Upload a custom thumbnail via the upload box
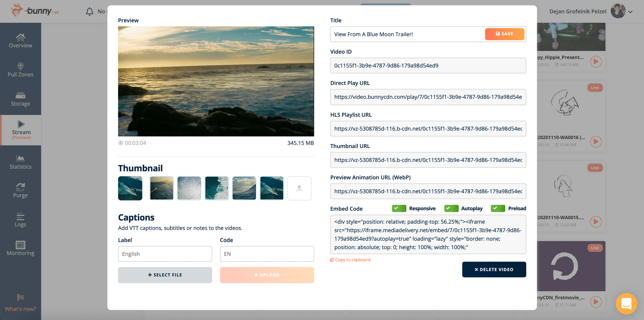This screenshot has width=644, height=320. (x=299, y=188)
